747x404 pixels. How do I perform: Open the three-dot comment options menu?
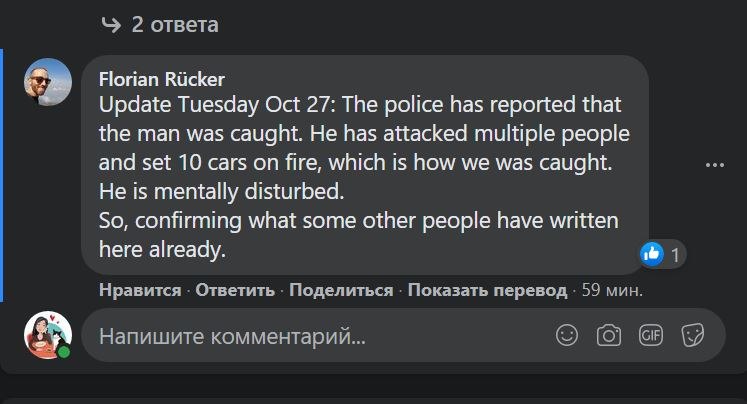(714, 165)
